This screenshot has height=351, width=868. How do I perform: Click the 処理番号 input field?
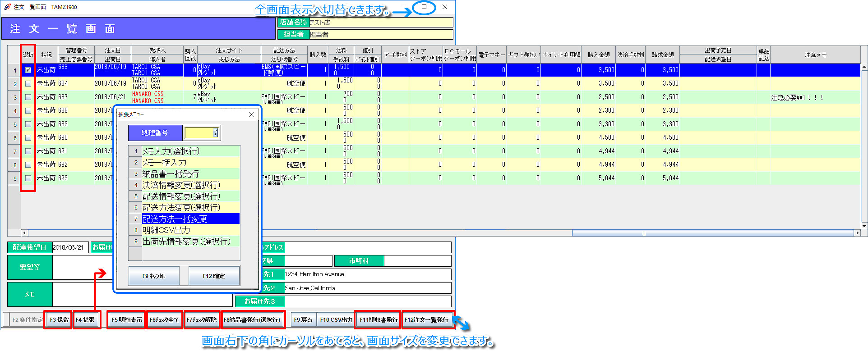201,133
